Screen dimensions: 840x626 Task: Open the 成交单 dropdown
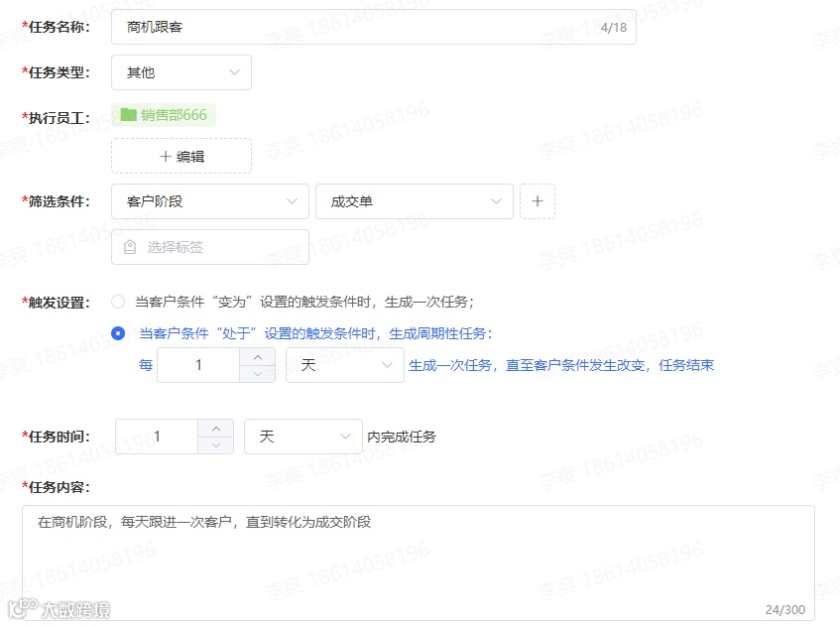coord(415,200)
